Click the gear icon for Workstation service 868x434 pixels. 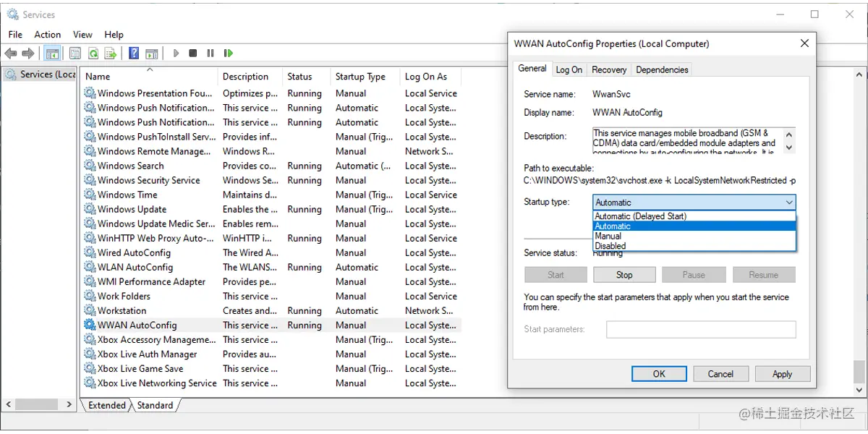coord(90,310)
